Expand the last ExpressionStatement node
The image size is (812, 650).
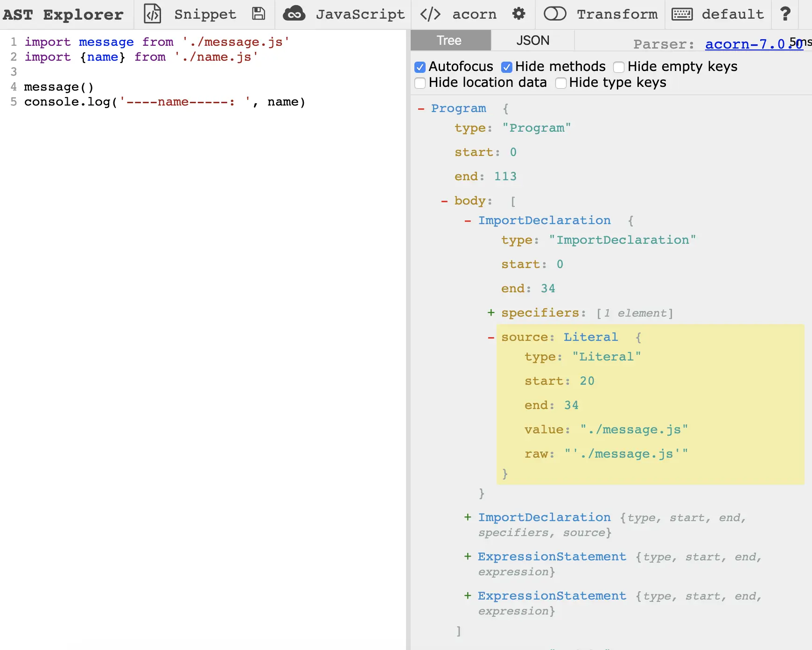click(x=468, y=595)
